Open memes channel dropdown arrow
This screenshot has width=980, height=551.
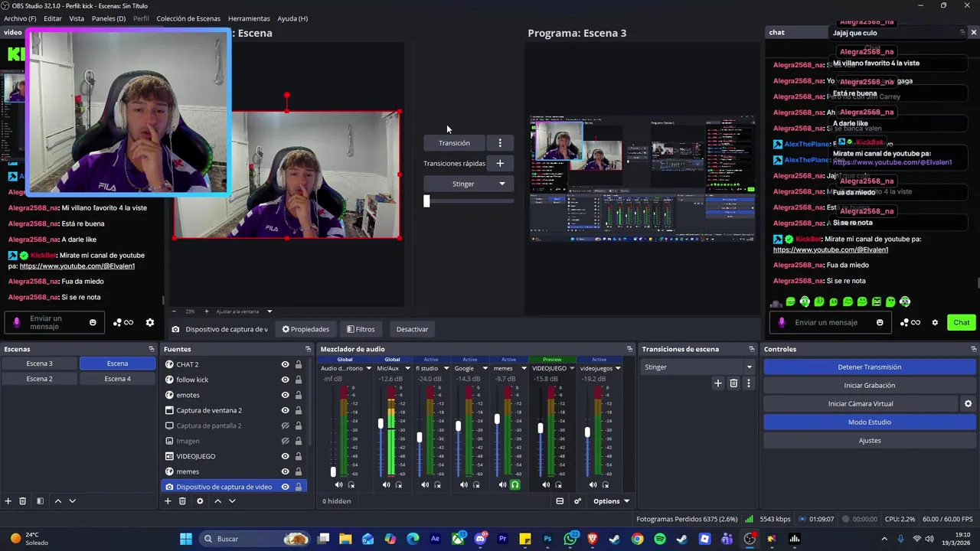(x=523, y=368)
